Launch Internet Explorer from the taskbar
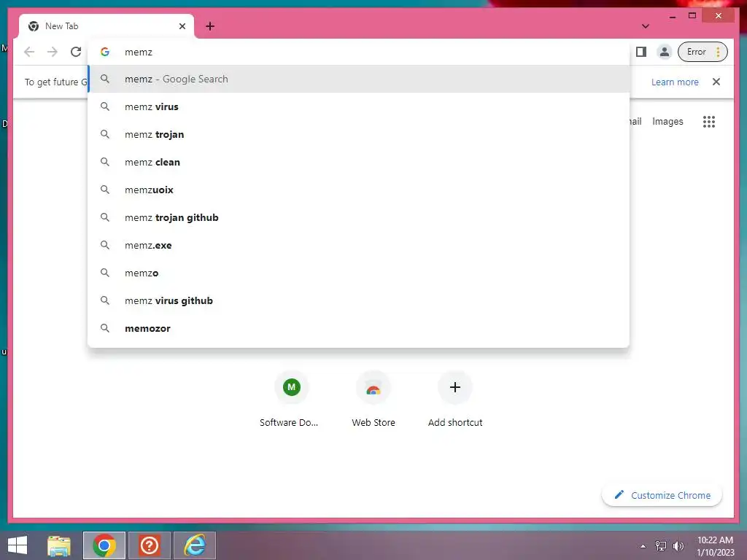The image size is (747, 560). pyautogui.click(x=194, y=545)
